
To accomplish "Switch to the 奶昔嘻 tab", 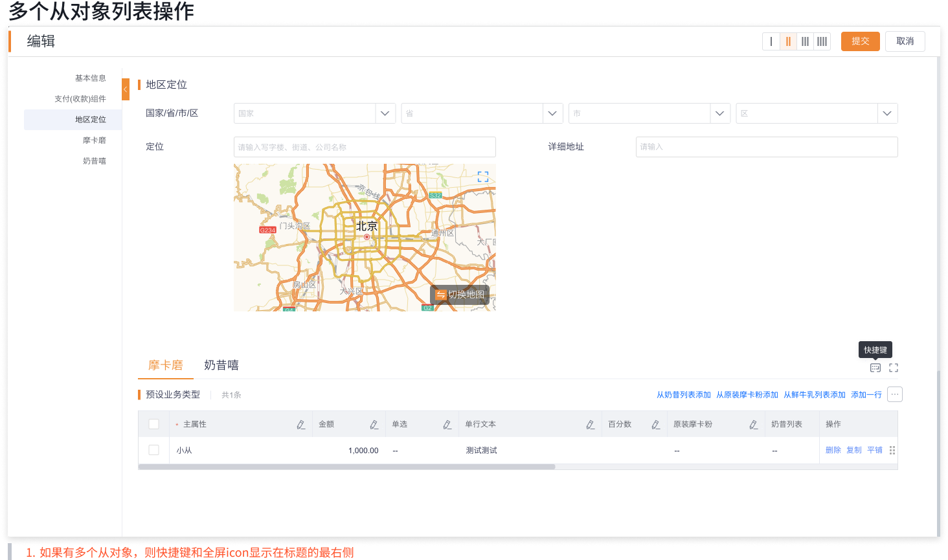I will (x=221, y=365).
